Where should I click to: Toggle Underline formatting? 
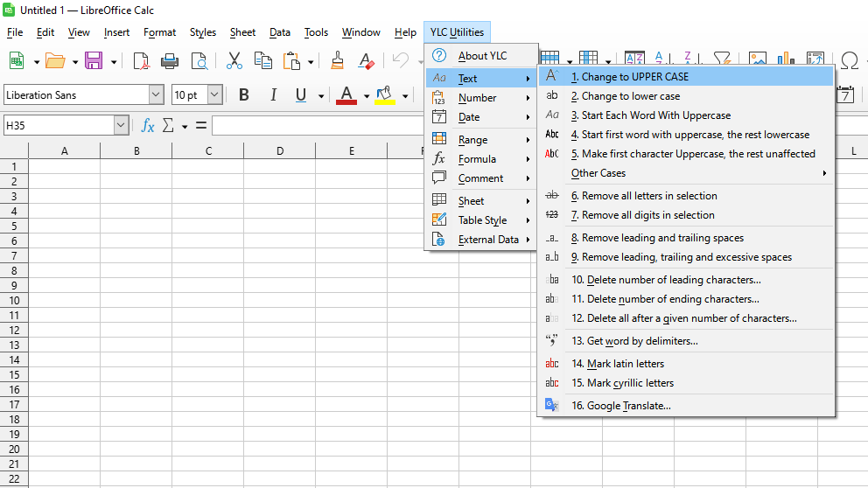click(x=301, y=95)
